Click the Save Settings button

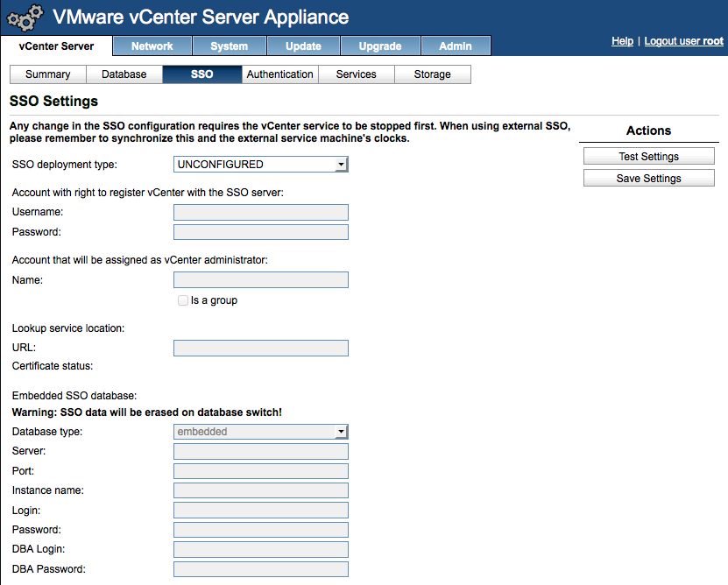click(x=648, y=179)
